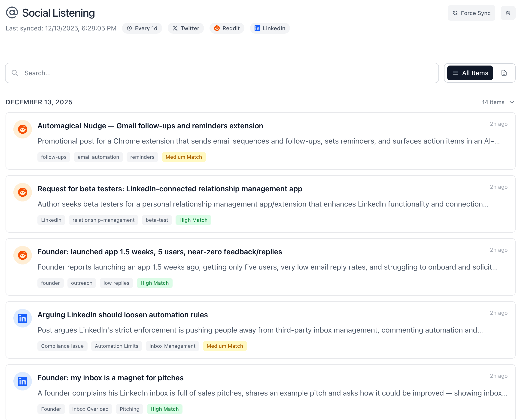Click the LinkedIn icon on the automation rules post
The height and width of the screenshot is (420, 523).
22,318
